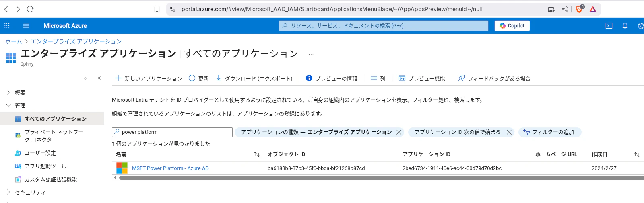Click the browser address bar URL
Viewport: 644px width, 203px height.
tap(331, 9)
